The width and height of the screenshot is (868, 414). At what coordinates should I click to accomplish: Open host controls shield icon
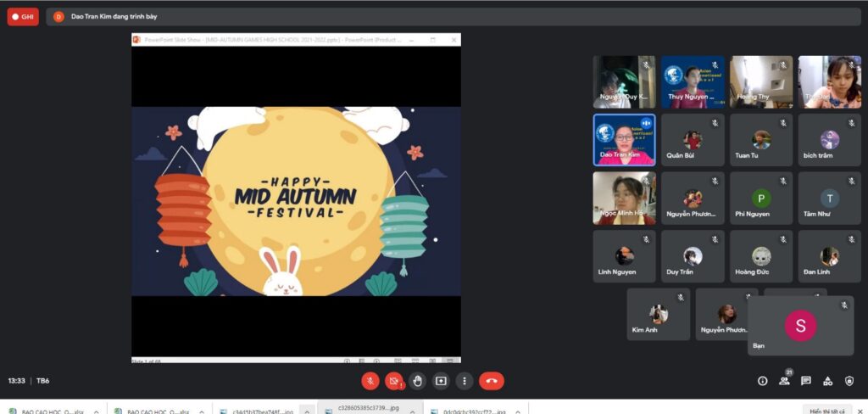coord(849,381)
